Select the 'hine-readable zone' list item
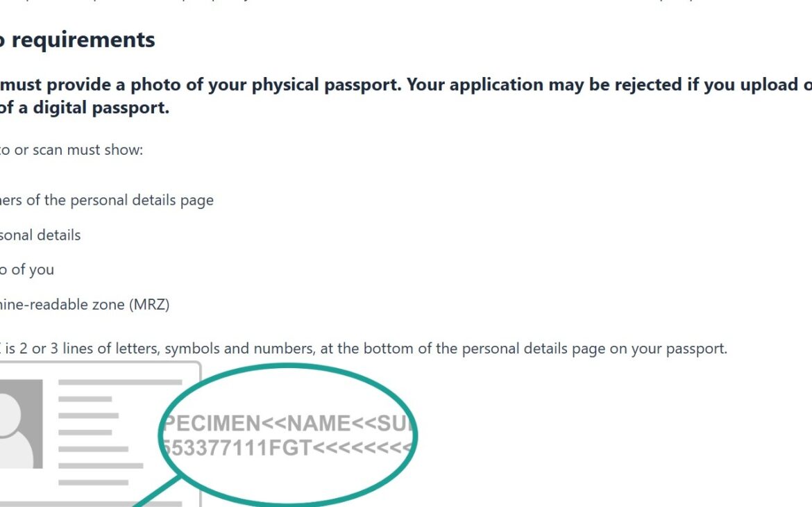 [x=62, y=304]
